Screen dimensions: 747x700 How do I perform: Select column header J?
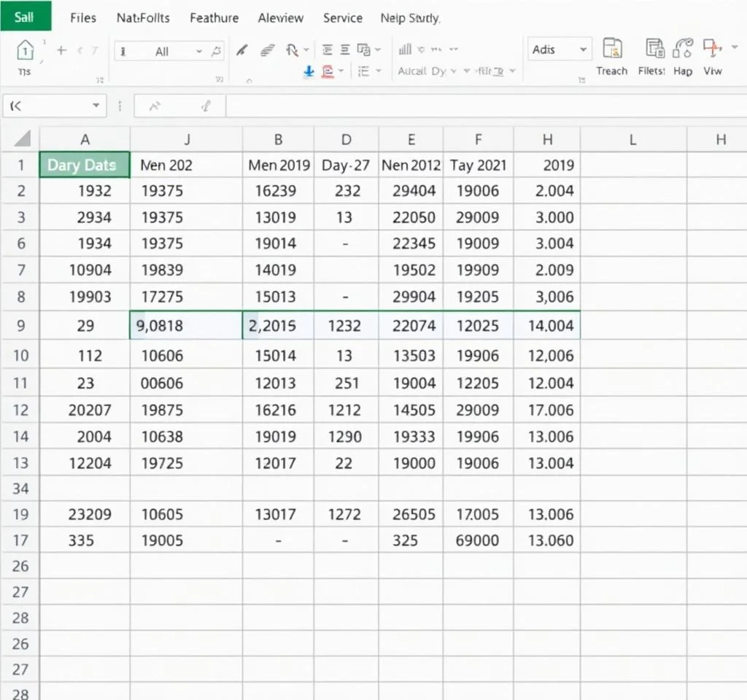coord(186,139)
